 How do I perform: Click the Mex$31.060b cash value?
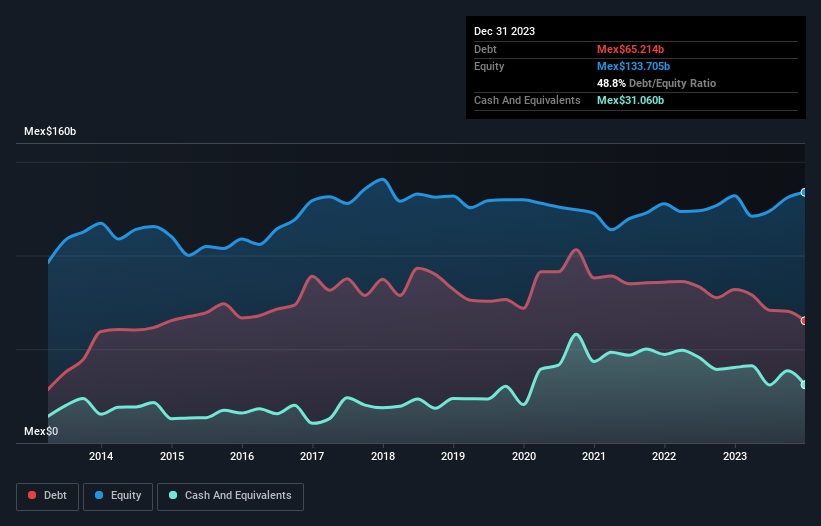tap(630, 100)
